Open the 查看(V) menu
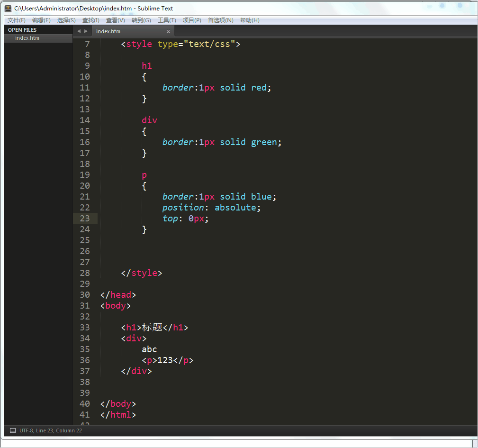478x448 pixels. point(115,20)
